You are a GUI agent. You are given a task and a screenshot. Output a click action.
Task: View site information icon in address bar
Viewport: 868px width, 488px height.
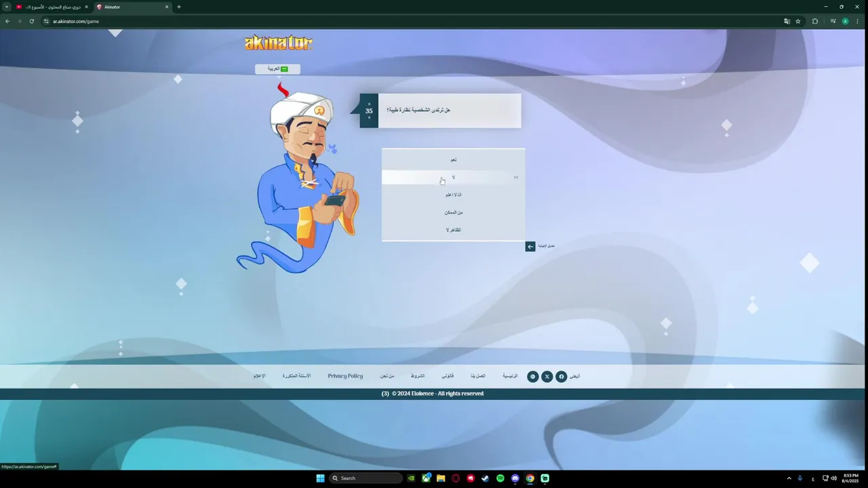(x=47, y=21)
